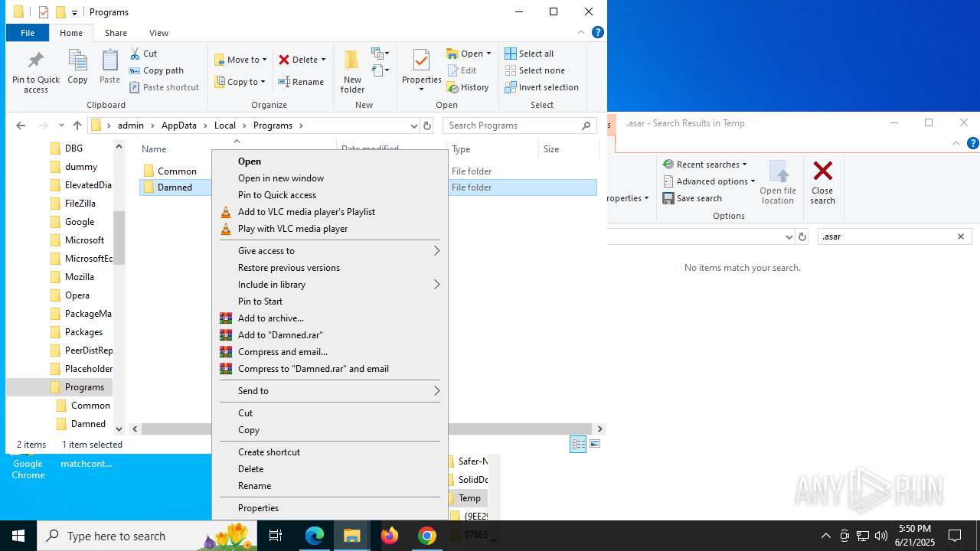Switch to Details view layout icon
This screenshot has height=551, width=980.
[578, 444]
